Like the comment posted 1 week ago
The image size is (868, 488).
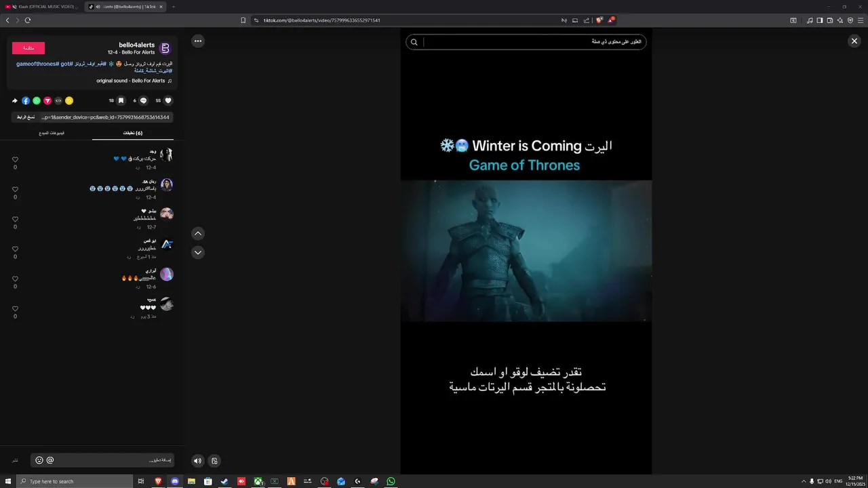click(x=15, y=249)
